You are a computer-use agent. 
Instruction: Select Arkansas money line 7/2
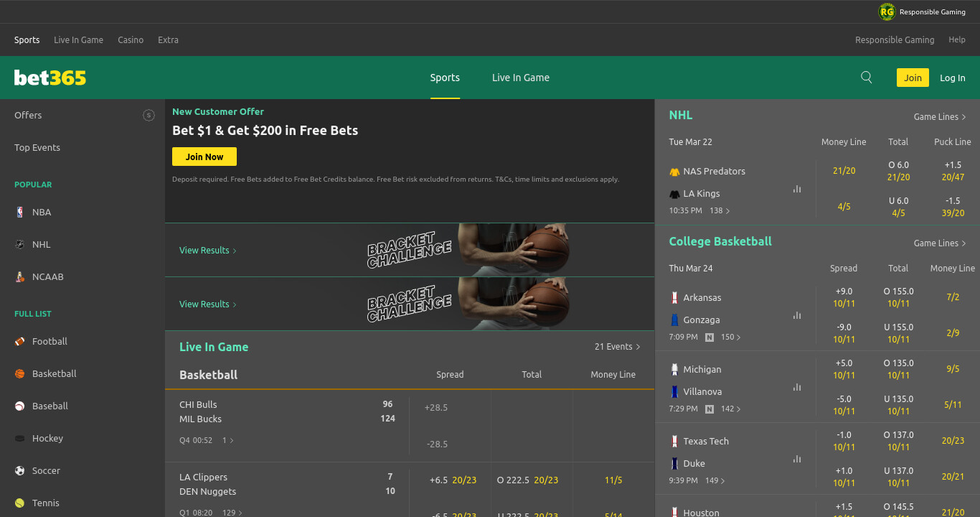coord(953,297)
